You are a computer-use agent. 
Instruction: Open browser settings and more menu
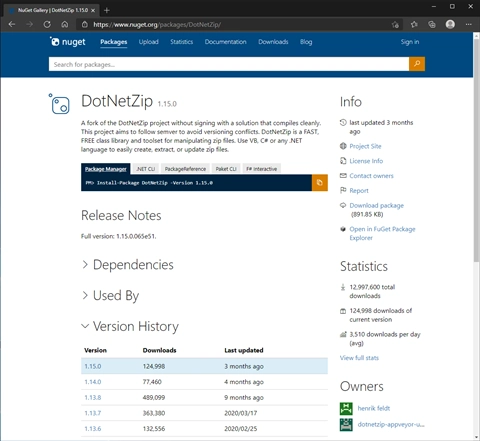[469, 24]
